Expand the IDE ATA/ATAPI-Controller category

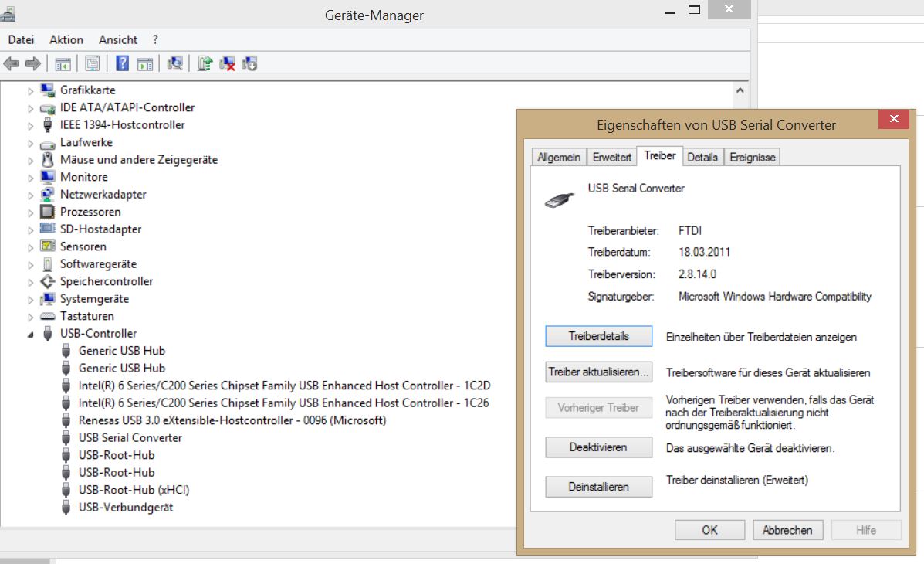pyautogui.click(x=31, y=109)
